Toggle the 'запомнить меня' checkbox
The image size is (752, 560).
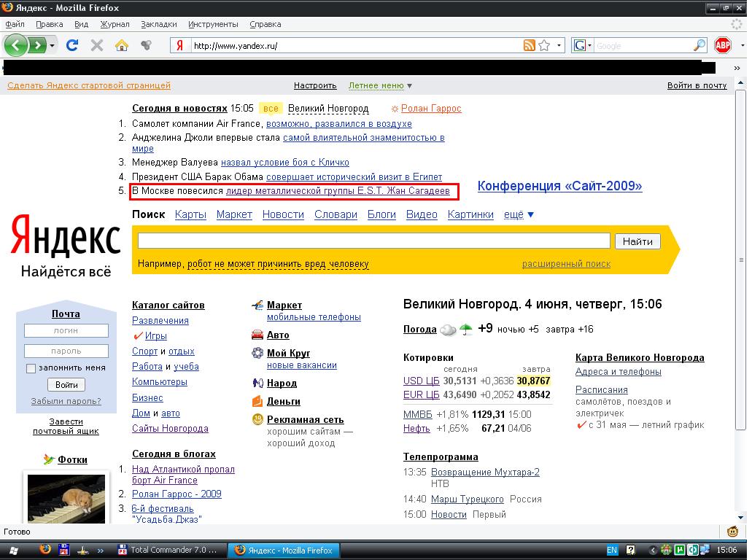31,368
